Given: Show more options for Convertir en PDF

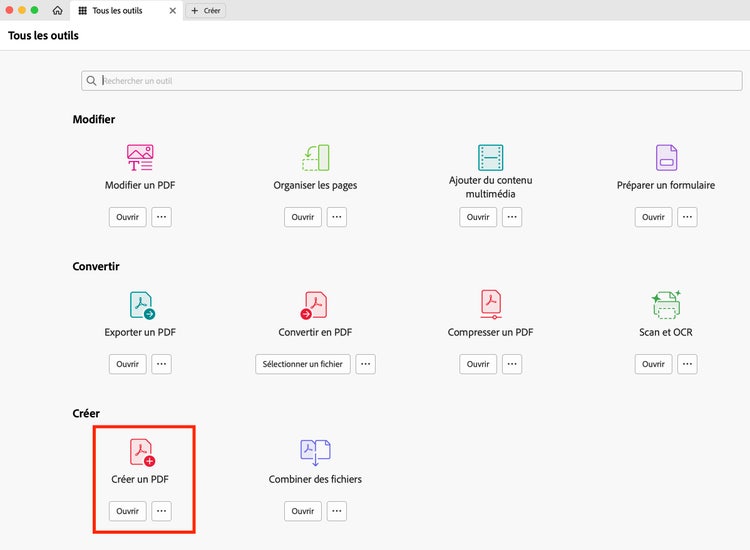Looking at the screenshot, I should (365, 364).
